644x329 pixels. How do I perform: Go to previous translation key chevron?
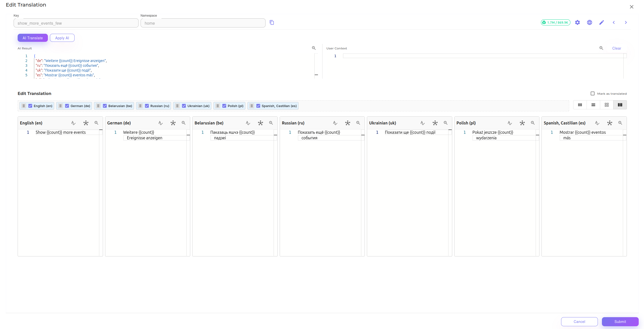[614, 23]
